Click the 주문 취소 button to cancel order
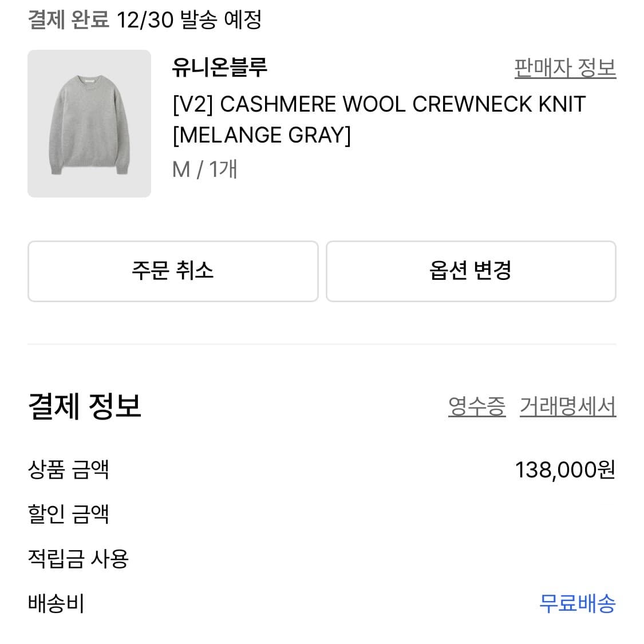The image size is (644, 644). [172, 271]
